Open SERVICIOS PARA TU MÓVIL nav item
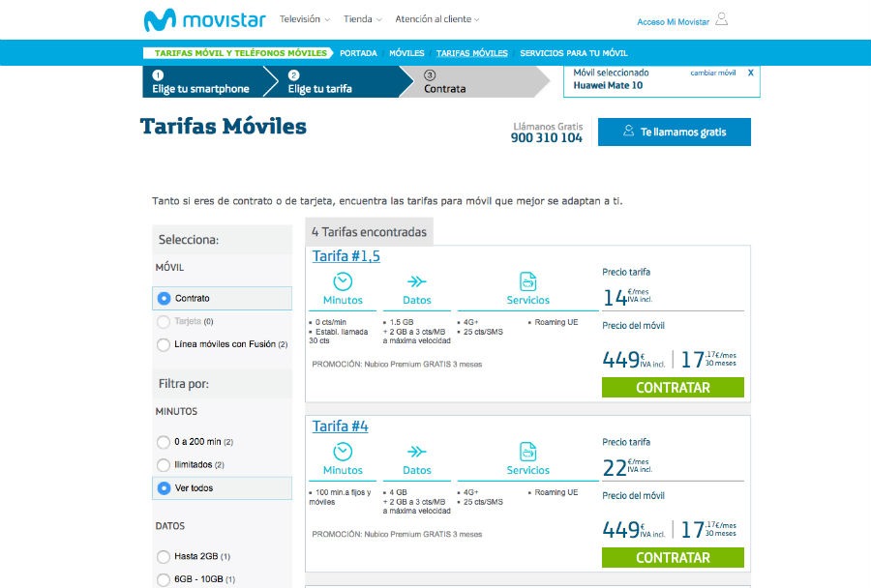871x588 pixels. 574,53
